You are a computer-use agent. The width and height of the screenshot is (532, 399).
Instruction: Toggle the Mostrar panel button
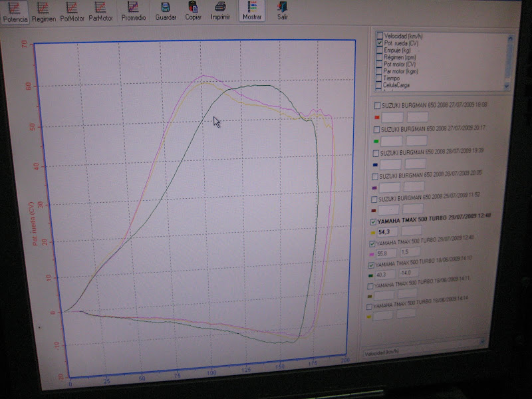pyautogui.click(x=252, y=11)
